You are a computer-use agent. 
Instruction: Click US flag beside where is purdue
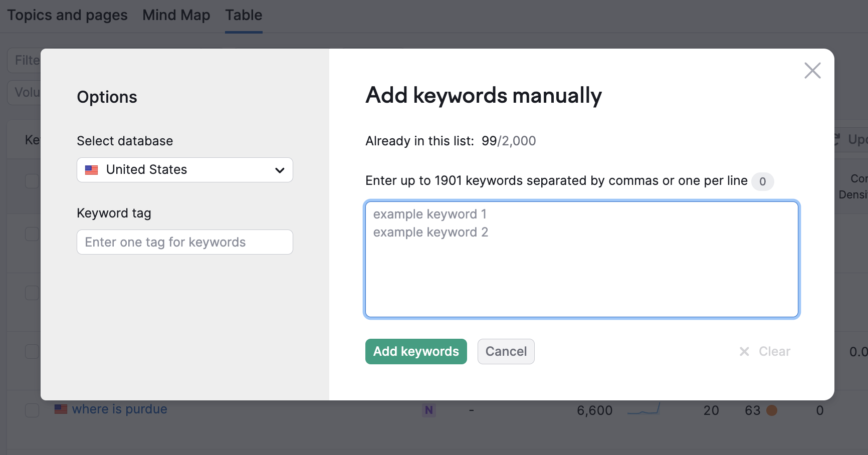click(61, 409)
